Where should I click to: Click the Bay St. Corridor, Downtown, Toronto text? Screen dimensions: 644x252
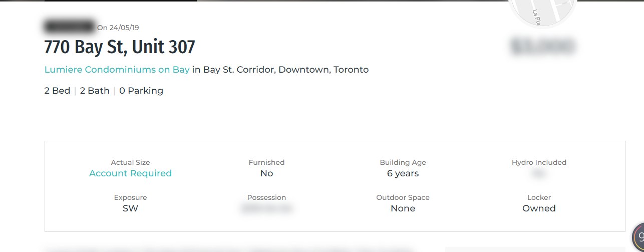[285, 70]
